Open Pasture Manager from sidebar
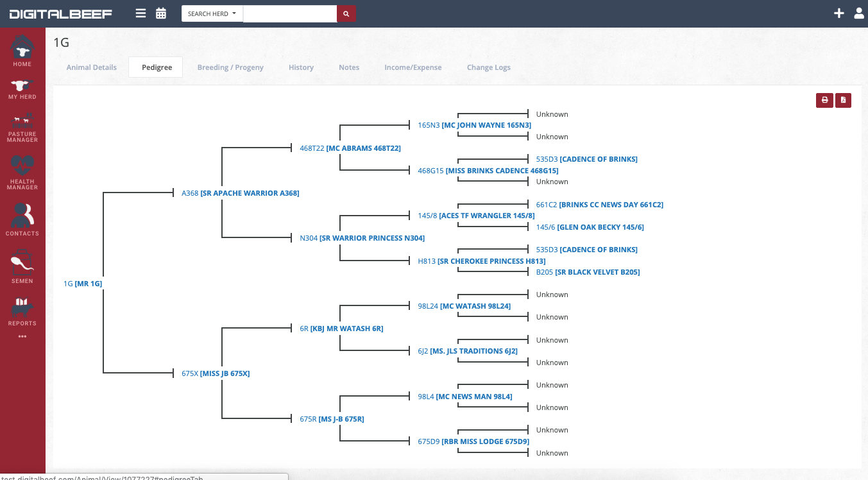Image resolution: width=868 pixels, height=480 pixels. (22, 128)
